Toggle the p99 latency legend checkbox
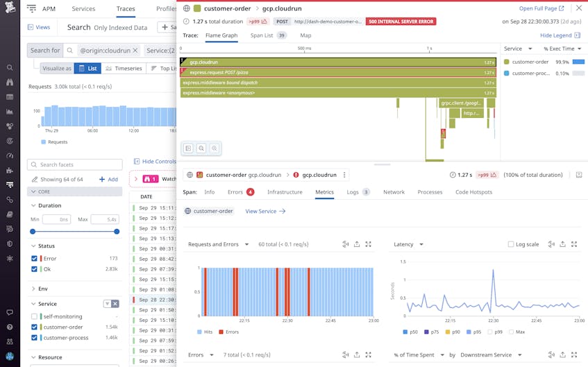This screenshot has width=588, height=367. (x=489, y=332)
